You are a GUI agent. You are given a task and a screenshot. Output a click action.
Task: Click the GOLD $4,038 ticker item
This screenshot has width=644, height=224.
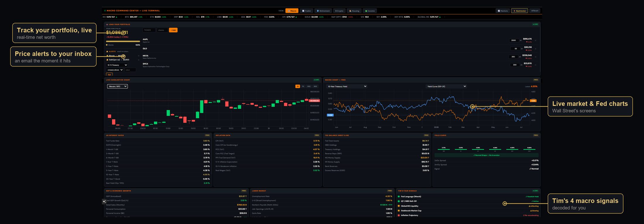(314, 17)
